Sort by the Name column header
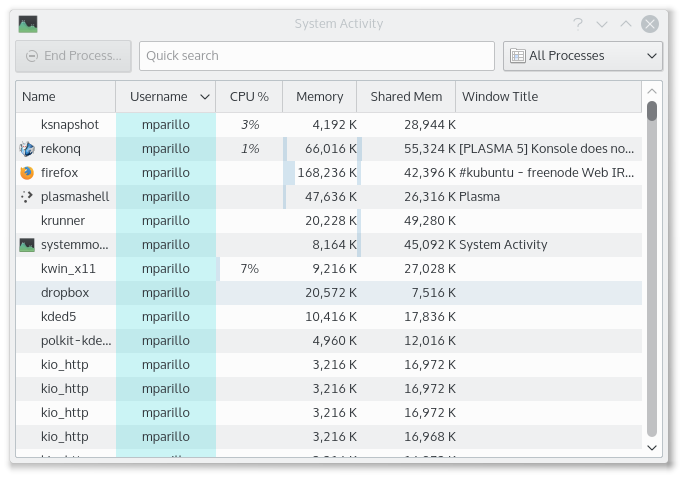This screenshot has height=479, width=684. click(65, 97)
